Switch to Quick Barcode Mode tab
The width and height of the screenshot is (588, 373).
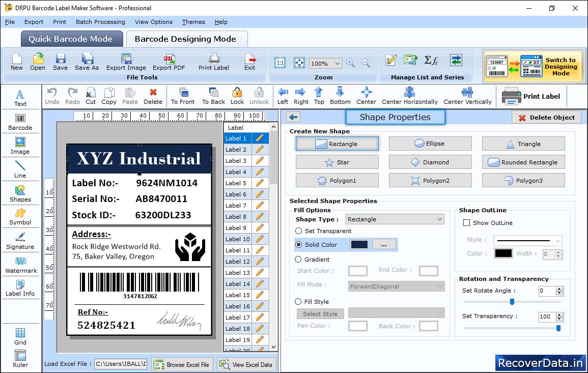tap(71, 39)
